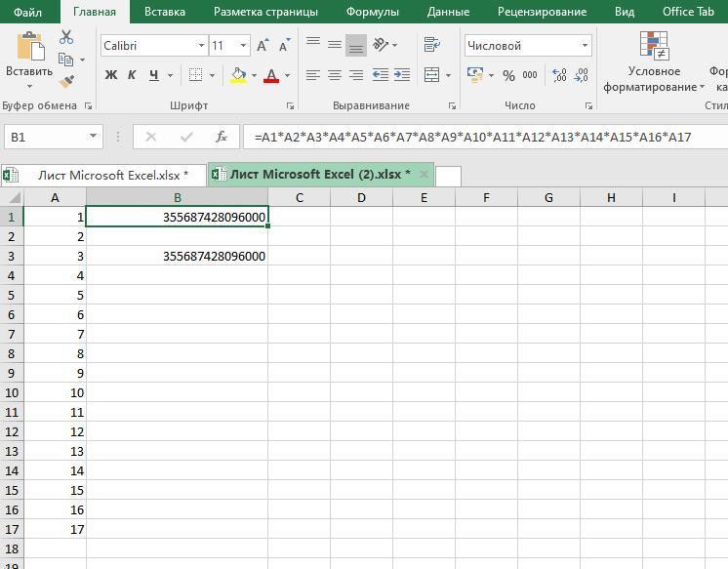Click the Вставить paste button
The width and height of the screenshot is (728, 569).
(29, 59)
